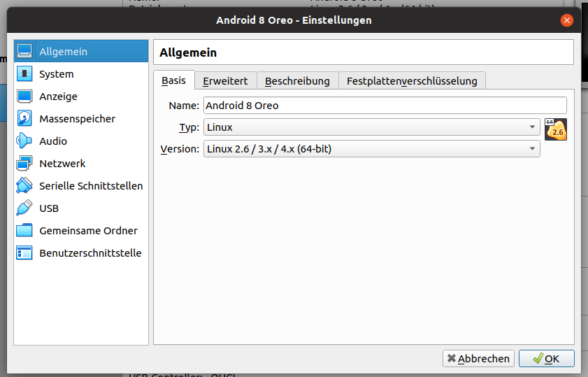Click the Allgemein page heading

(x=188, y=52)
